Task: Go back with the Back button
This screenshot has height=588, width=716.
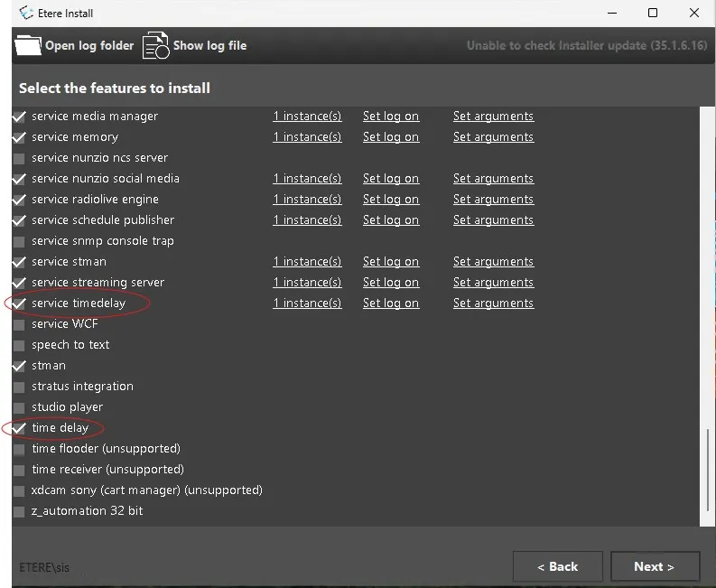Action: tap(557, 566)
